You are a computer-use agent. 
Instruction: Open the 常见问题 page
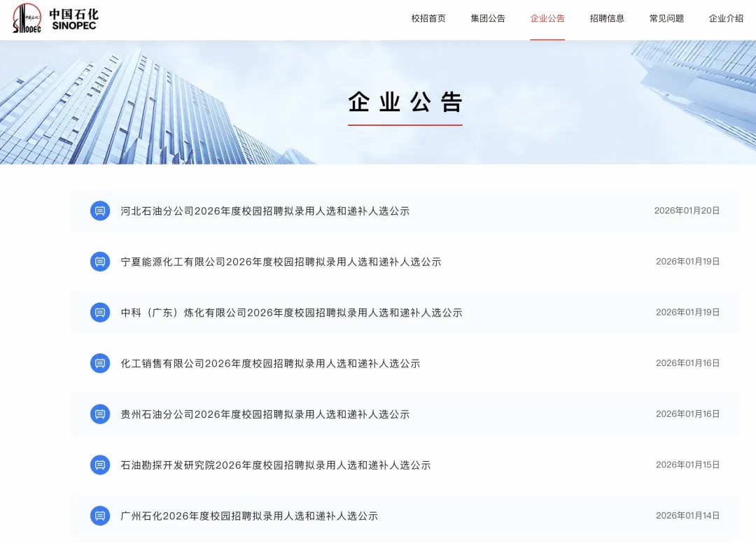[x=666, y=19]
